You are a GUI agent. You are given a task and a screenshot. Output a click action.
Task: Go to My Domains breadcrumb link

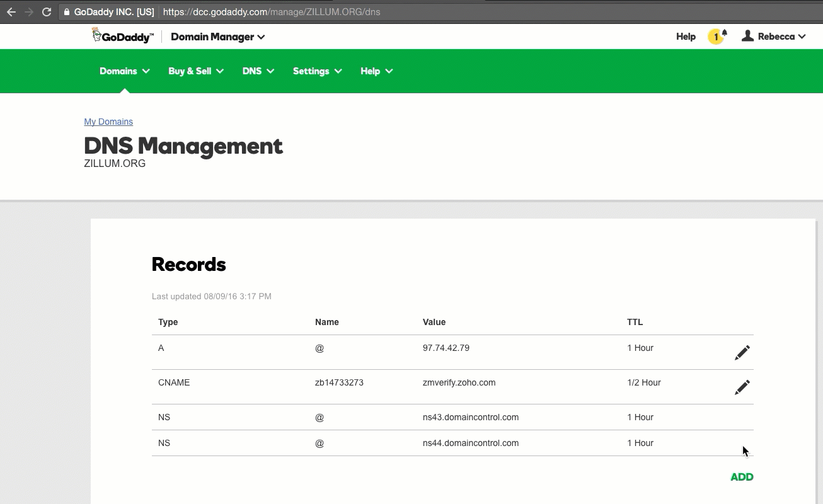[108, 122]
